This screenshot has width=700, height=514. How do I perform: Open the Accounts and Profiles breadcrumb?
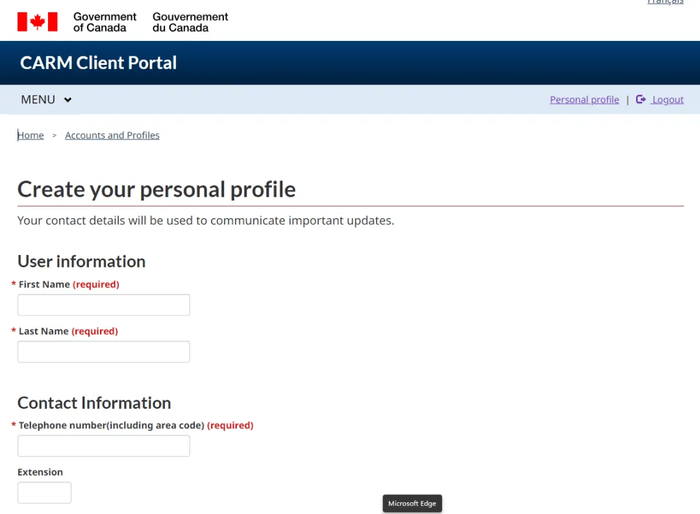pos(112,135)
